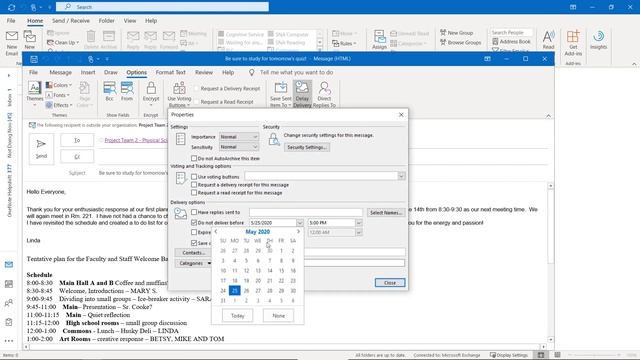Show the Bcc field
This screenshot has height=360, width=640.
(109, 91)
